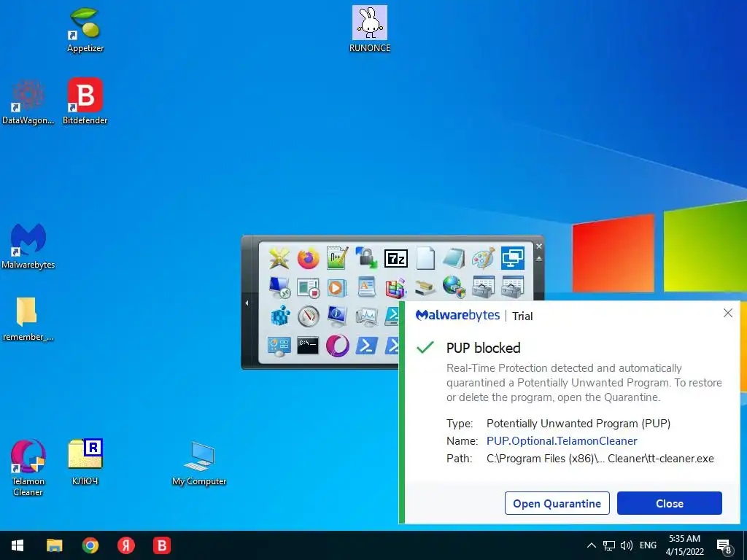This screenshot has height=560, width=747.
Task: Open the gauge meter icon in launcher
Action: (309, 316)
